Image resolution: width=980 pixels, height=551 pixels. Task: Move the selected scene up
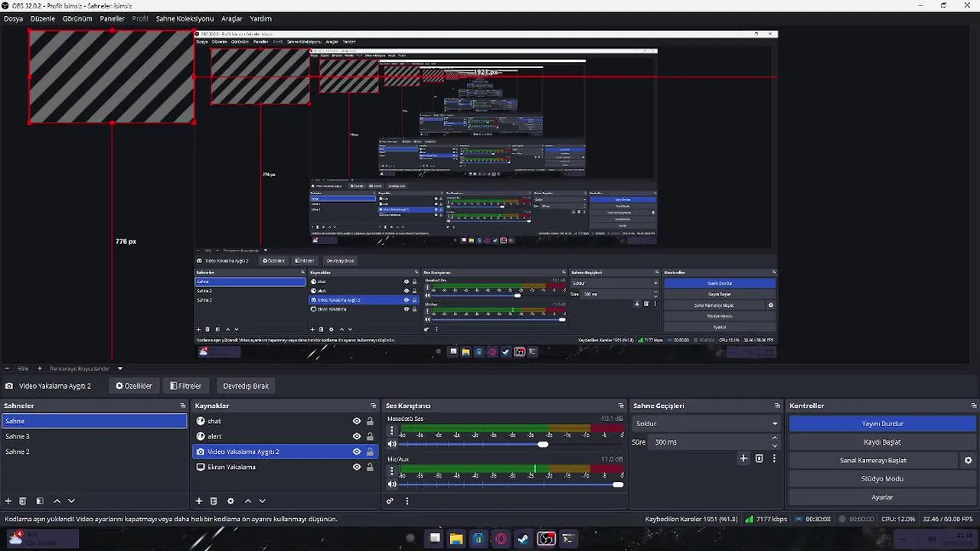pyautogui.click(x=57, y=501)
